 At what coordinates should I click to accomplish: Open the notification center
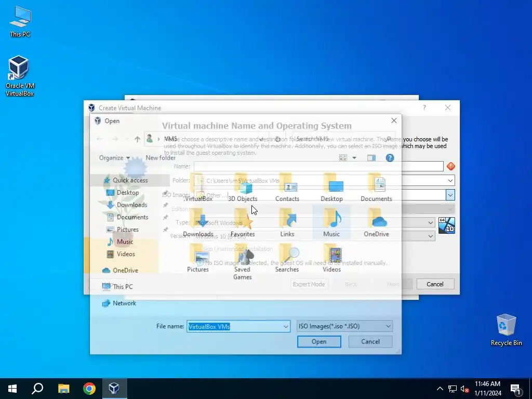tap(515, 389)
